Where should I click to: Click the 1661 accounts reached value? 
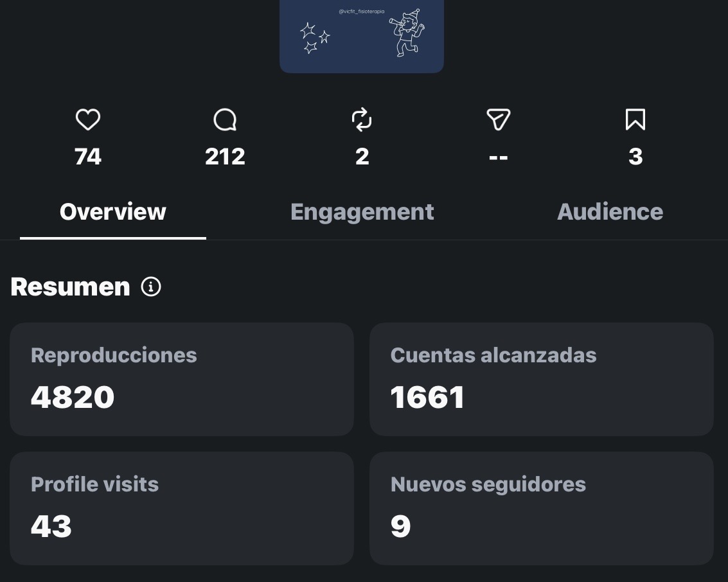pyautogui.click(x=427, y=397)
